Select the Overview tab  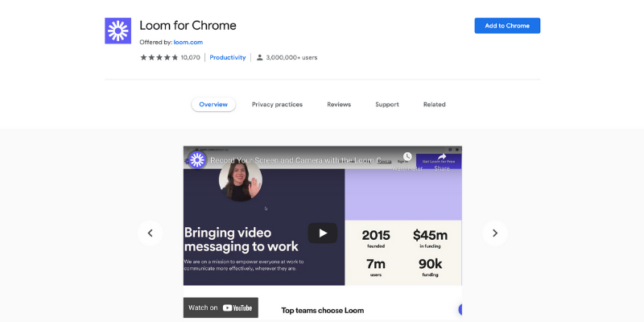[x=213, y=105]
